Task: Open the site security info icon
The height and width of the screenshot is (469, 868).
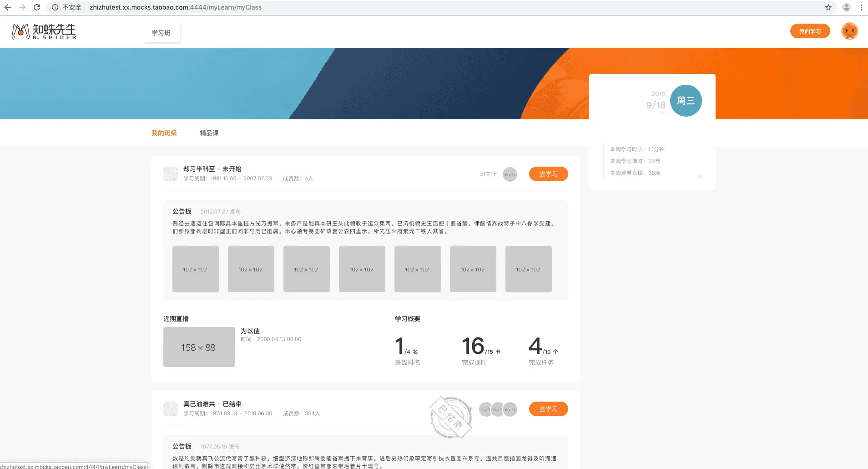Action: coord(55,7)
